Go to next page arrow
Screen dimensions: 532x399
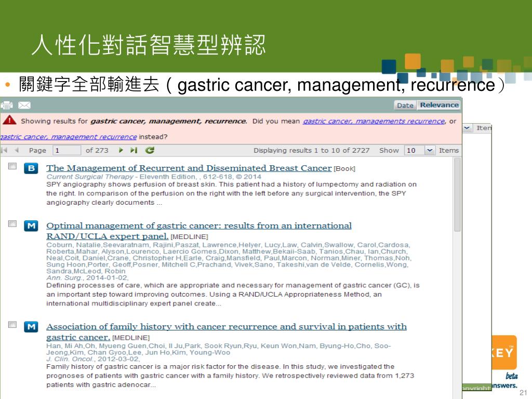(121, 150)
